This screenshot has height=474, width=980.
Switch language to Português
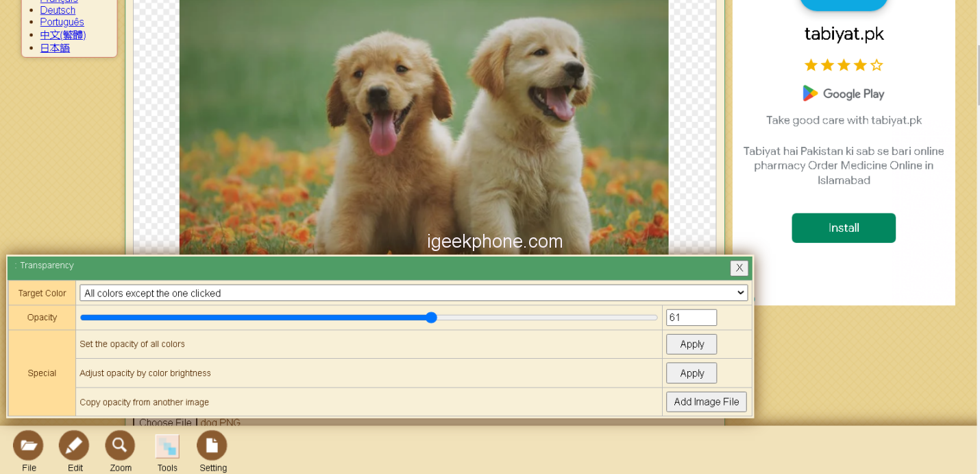tap(62, 22)
